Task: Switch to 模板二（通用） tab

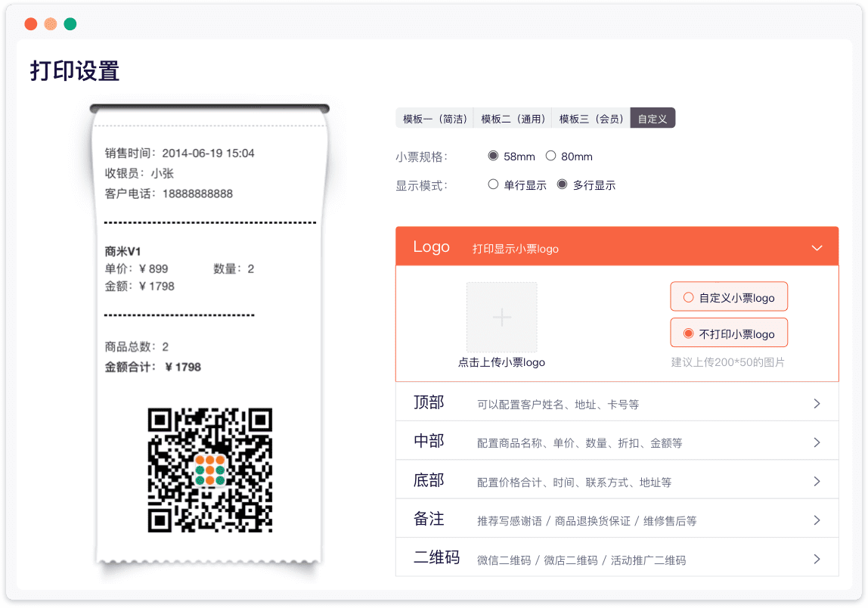Action: click(x=513, y=118)
